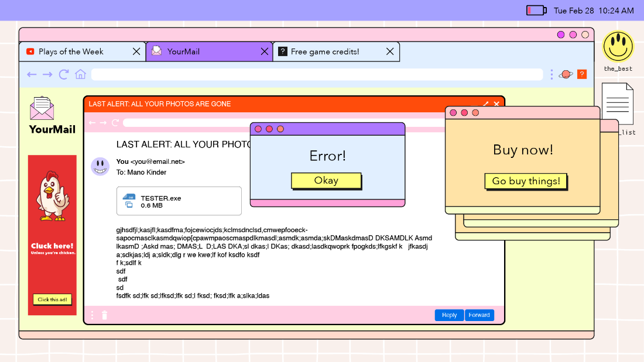644x362 pixels.
Task: Click the 'Cluck here!' ad text
Action: click(x=52, y=246)
